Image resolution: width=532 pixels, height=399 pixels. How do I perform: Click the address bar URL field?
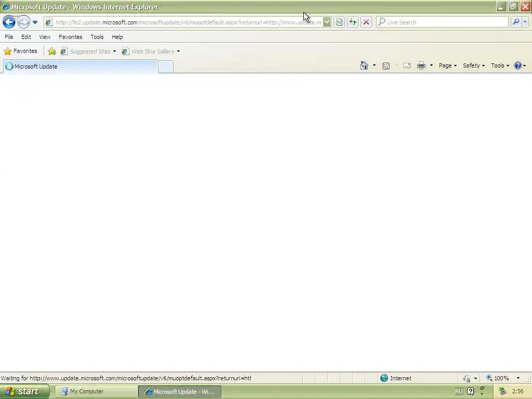point(188,22)
